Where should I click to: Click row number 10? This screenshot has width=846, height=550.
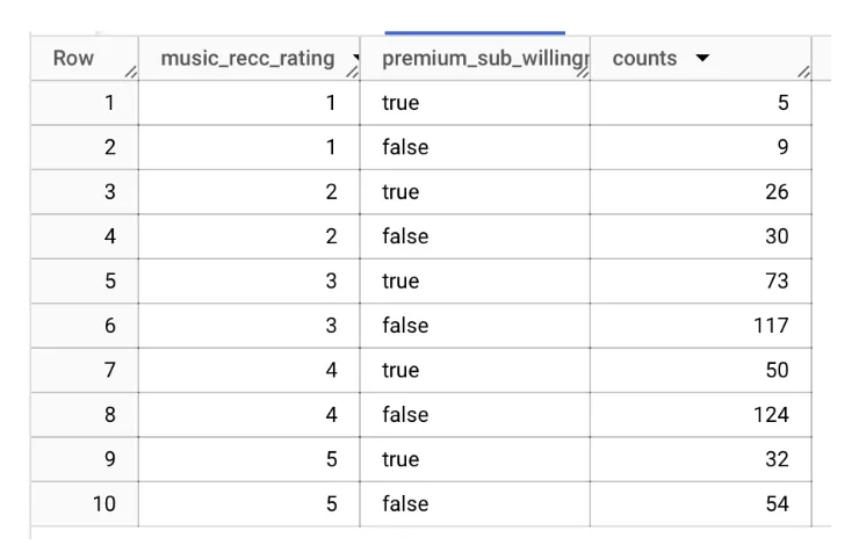pos(104,504)
